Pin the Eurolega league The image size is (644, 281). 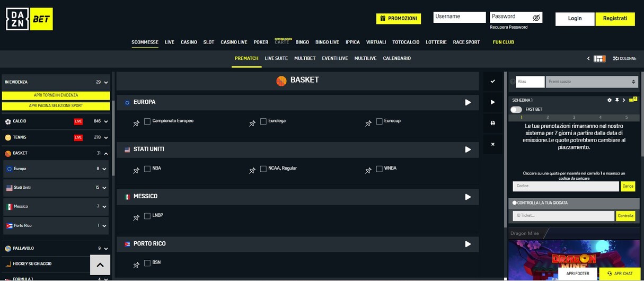click(x=252, y=123)
